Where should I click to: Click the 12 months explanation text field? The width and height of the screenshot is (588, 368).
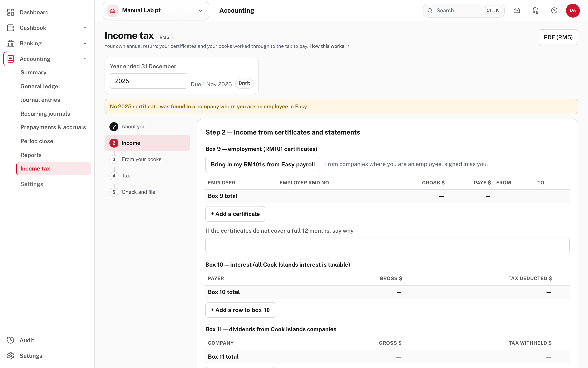(x=387, y=245)
